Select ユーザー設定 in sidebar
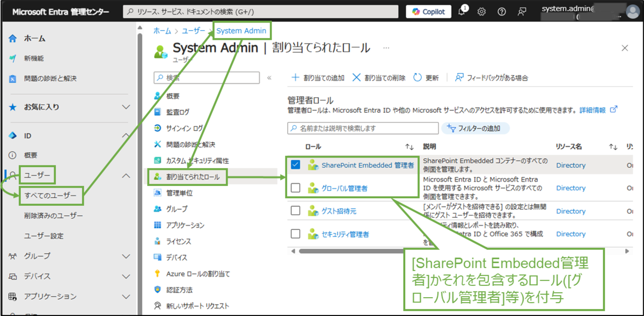This screenshot has width=644, height=316. pos(44,236)
